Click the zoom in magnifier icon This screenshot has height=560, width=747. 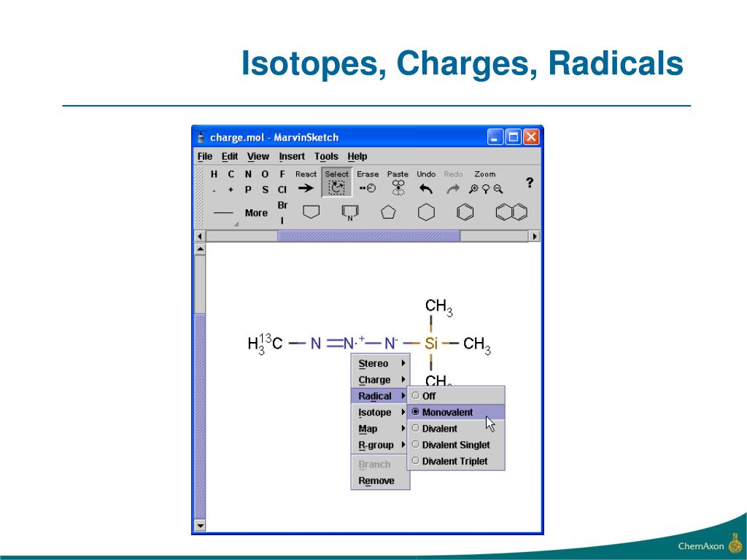pyautogui.click(x=473, y=189)
